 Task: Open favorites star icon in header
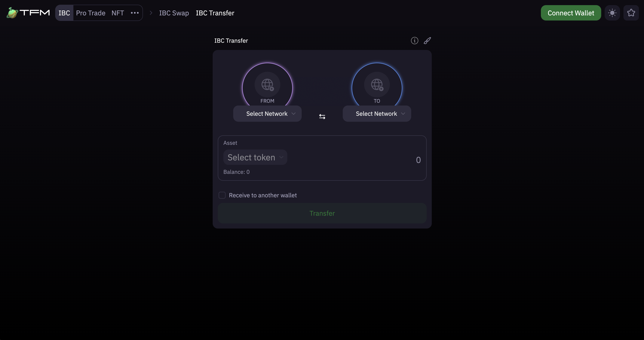click(631, 13)
